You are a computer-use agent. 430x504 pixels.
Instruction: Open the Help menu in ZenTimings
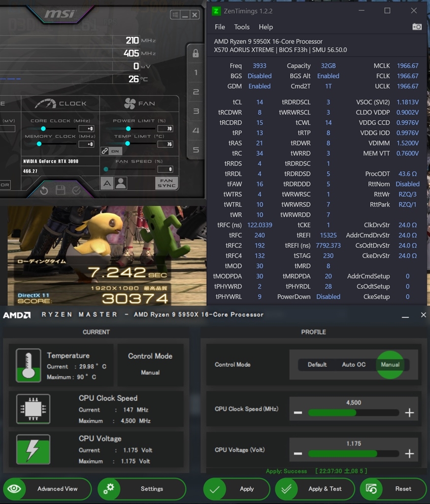265,27
